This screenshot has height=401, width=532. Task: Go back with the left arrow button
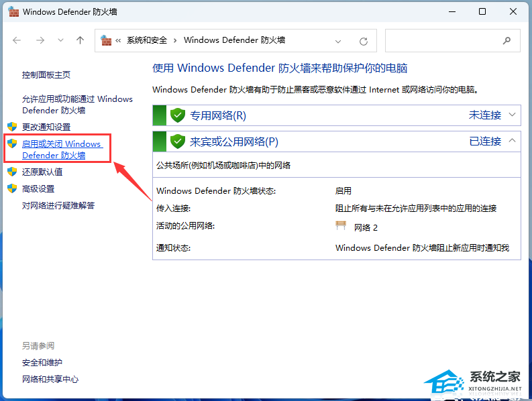pyautogui.click(x=17, y=41)
